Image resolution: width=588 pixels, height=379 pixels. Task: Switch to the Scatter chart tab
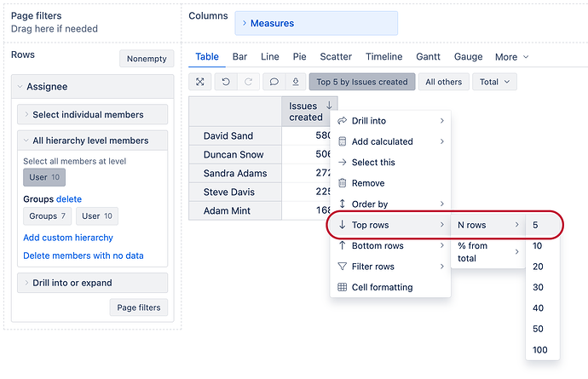(x=335, y=57)
